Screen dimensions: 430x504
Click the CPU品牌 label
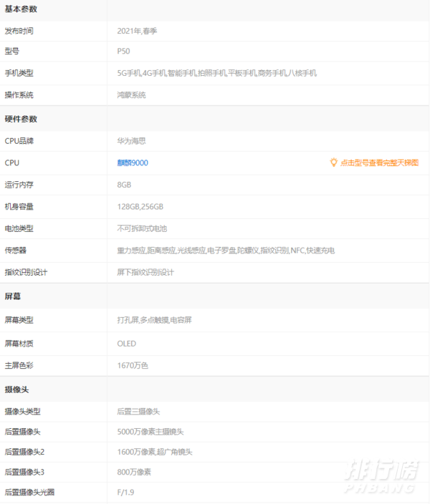(19, 141)
